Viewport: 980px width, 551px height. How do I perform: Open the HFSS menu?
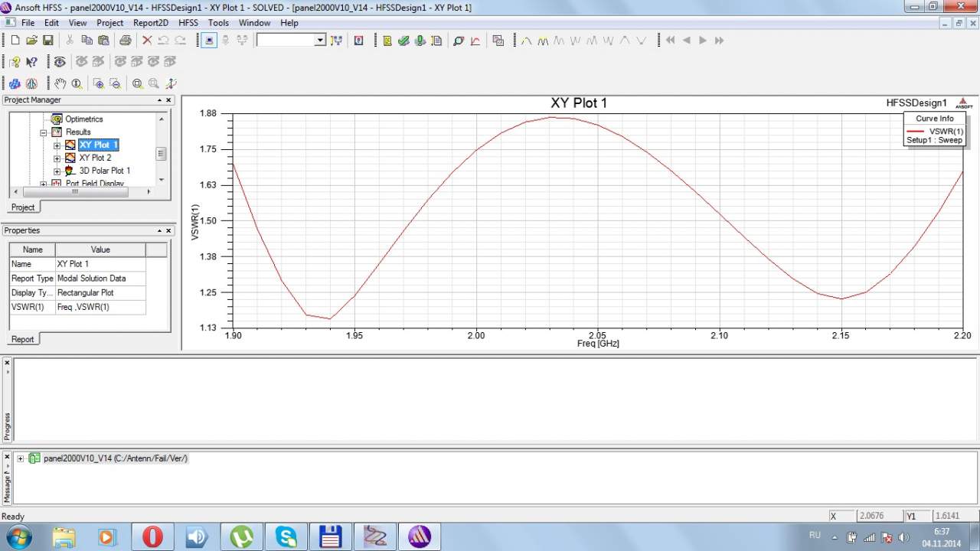(x=188, y=23)
